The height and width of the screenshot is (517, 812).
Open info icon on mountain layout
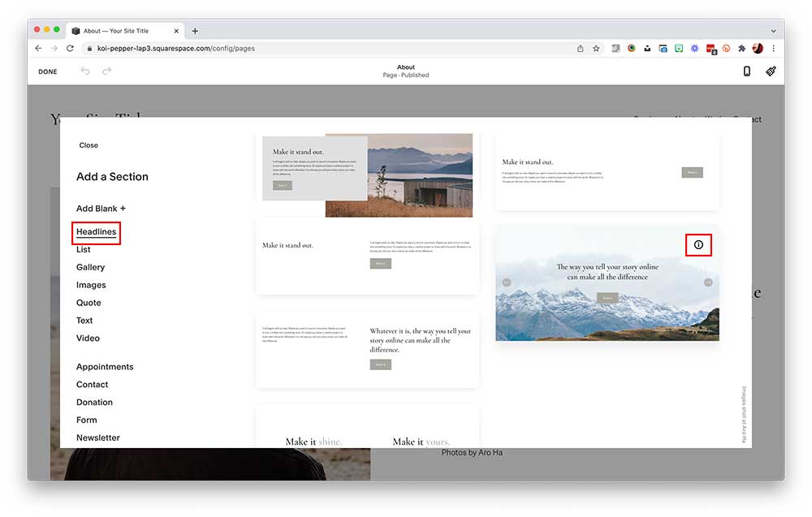698,245
